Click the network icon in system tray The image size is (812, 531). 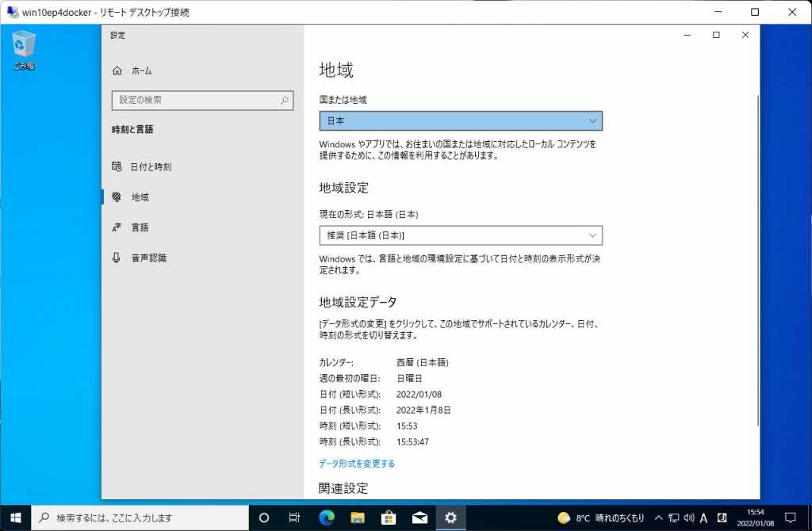(674, 518)
